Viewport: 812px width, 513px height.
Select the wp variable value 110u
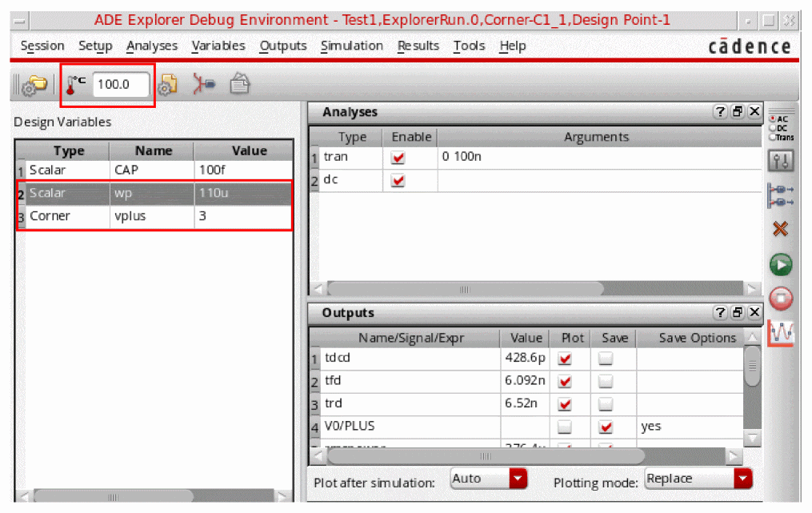pyautogui.click(x=214, y=193)
